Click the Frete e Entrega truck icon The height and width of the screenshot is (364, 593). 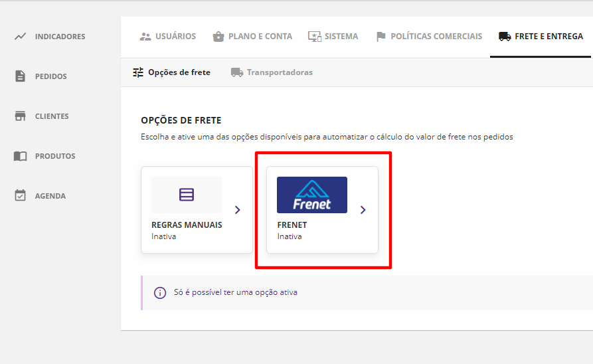point(505,37)
